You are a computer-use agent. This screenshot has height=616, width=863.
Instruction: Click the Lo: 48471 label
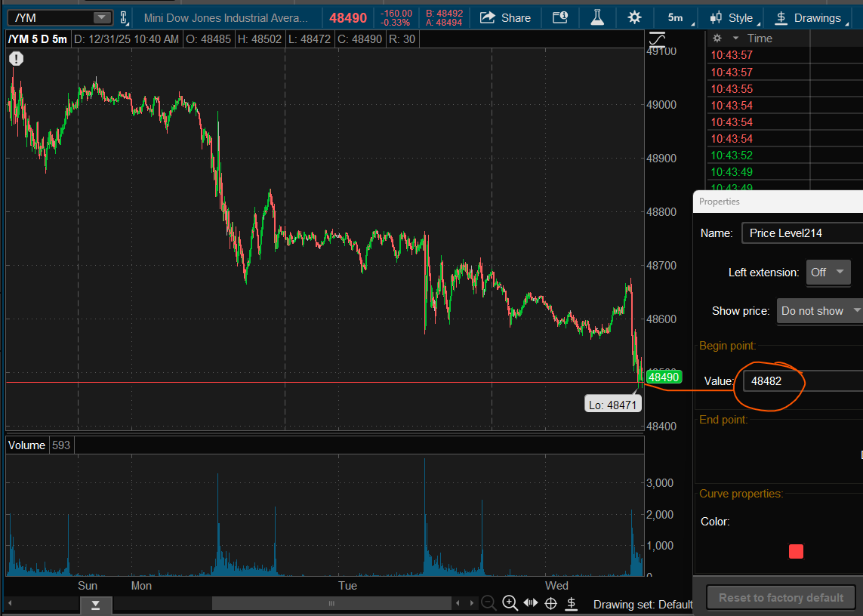[x=612, y=405]
